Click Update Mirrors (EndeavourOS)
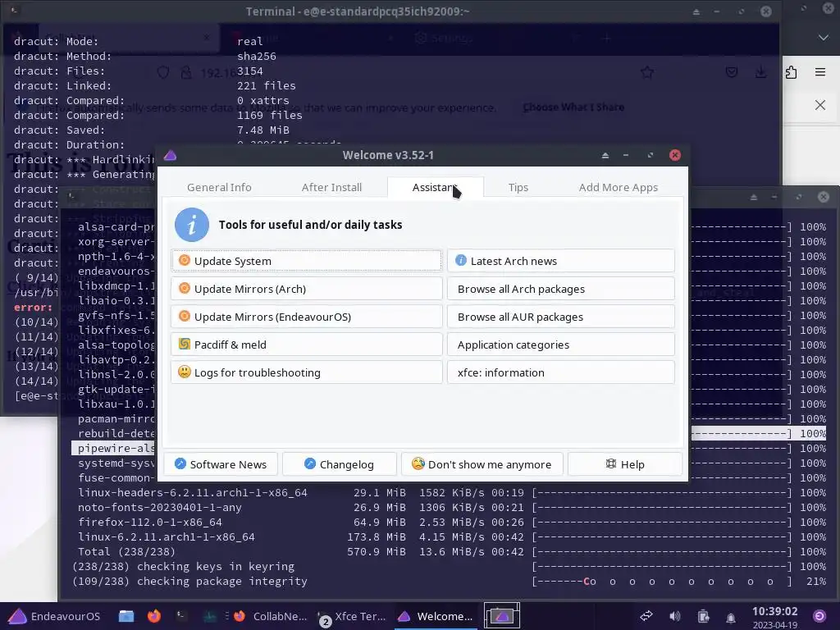840x630 pixels. [307, 317]
